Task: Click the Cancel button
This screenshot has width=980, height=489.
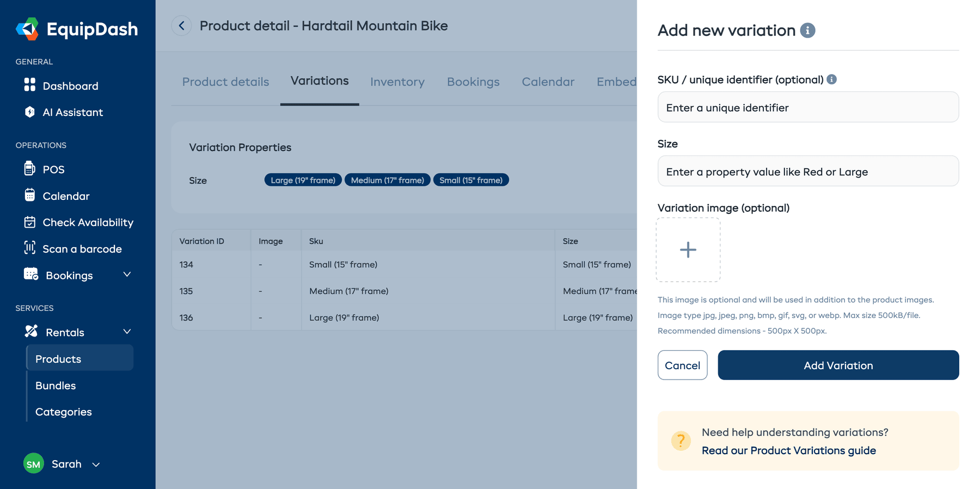Action: coord(682,365)
